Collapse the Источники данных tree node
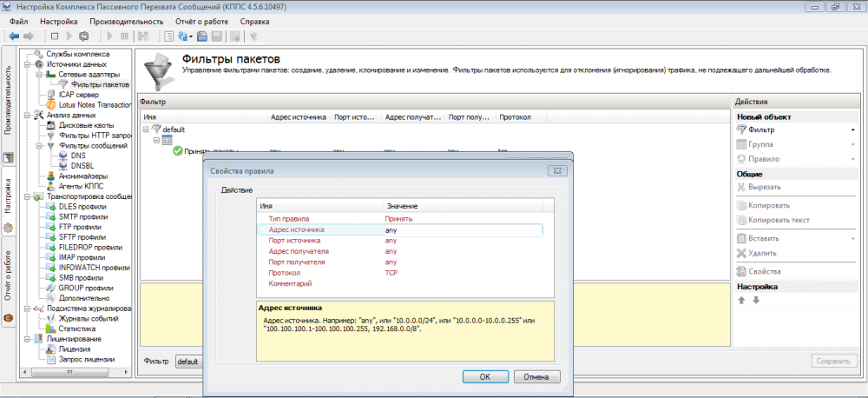 (27, 64)
